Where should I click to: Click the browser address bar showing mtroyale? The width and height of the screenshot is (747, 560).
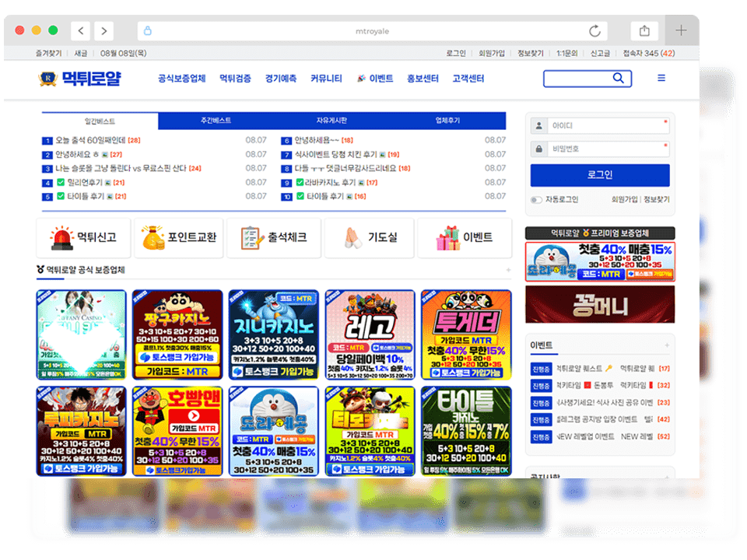[x=372, y=31]
